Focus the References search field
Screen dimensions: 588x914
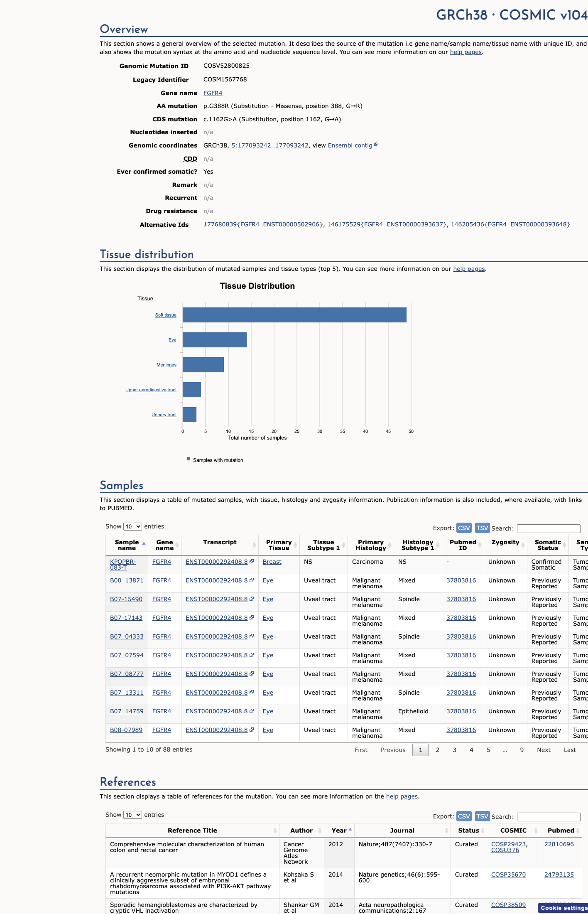(549, 817)
